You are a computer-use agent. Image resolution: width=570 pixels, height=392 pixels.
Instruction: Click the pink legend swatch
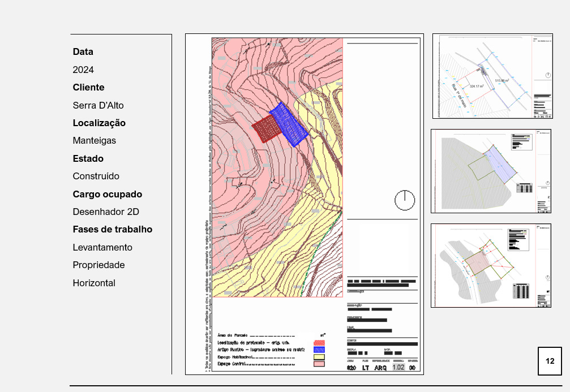click(x=319, y=364)
